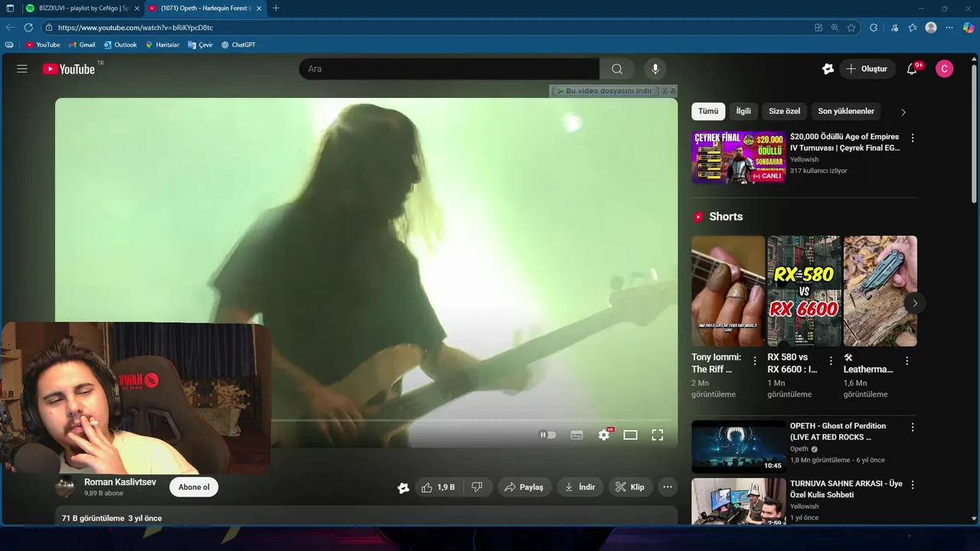Screen dimensions: 980x551
Task: Click Oluştur create button
Action: (x=867, y=69)
